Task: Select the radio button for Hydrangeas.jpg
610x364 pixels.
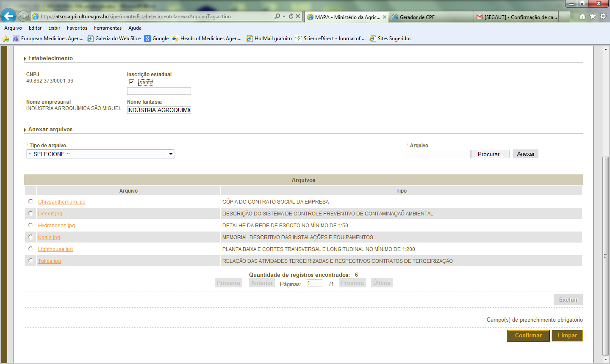Action: click(x=30, y=225)
